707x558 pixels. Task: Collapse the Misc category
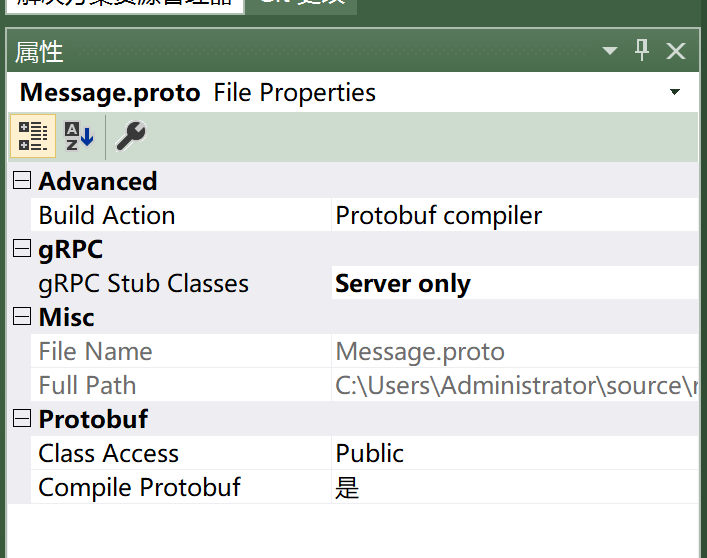coord(20,317)
